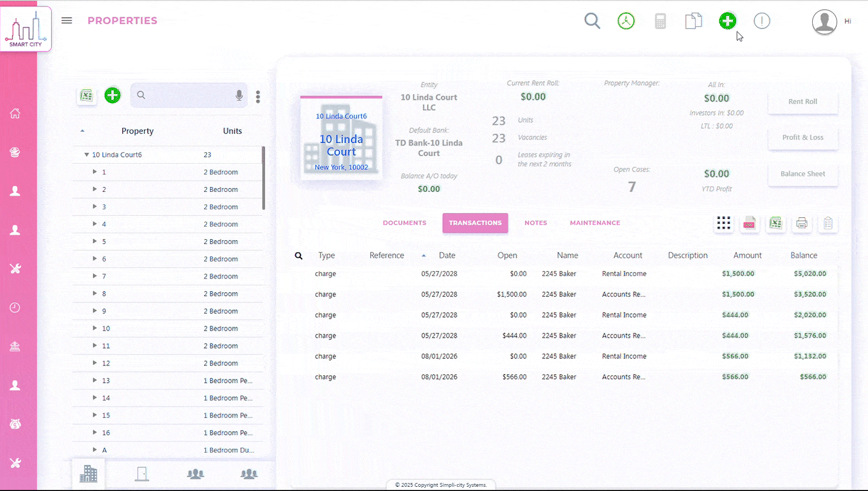The image size is (868, 491).
Task: Expand unit 13 row
Action: (x=95, y=380)
